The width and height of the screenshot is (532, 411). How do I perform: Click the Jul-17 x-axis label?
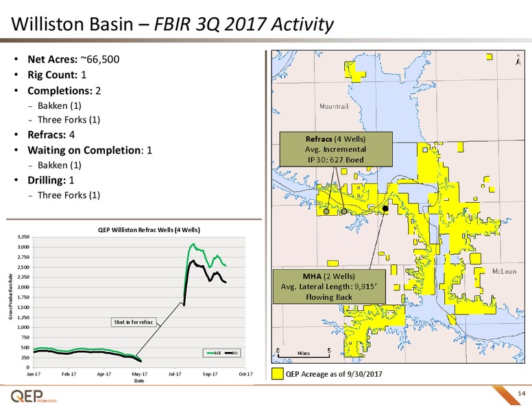click(175, 374)
